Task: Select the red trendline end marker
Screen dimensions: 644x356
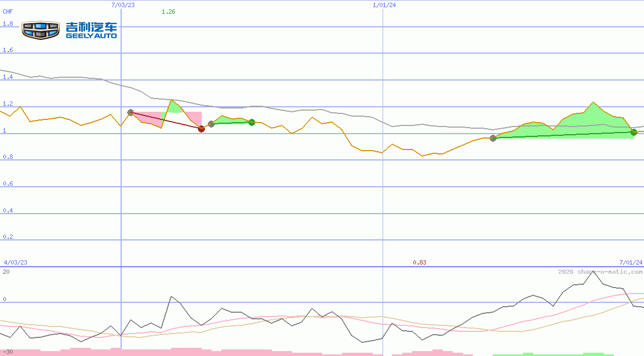Action: [201, 129]
